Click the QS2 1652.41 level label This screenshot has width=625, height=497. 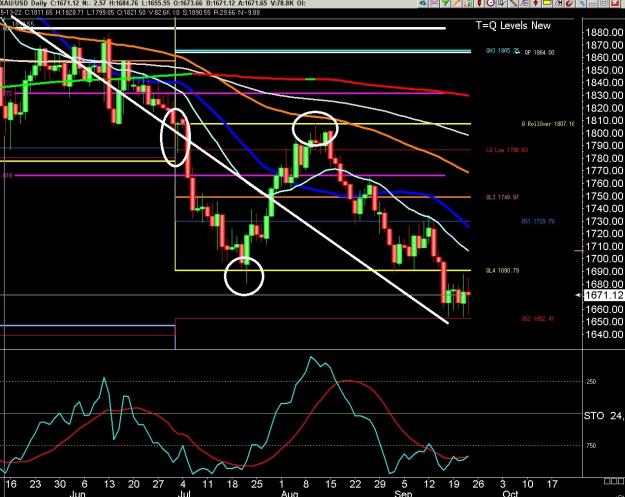point(537,318)
